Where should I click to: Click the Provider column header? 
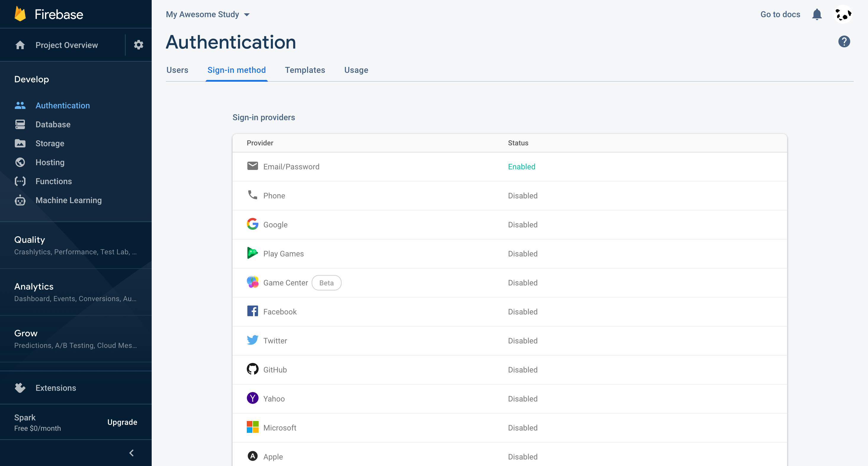pos(260,143)
